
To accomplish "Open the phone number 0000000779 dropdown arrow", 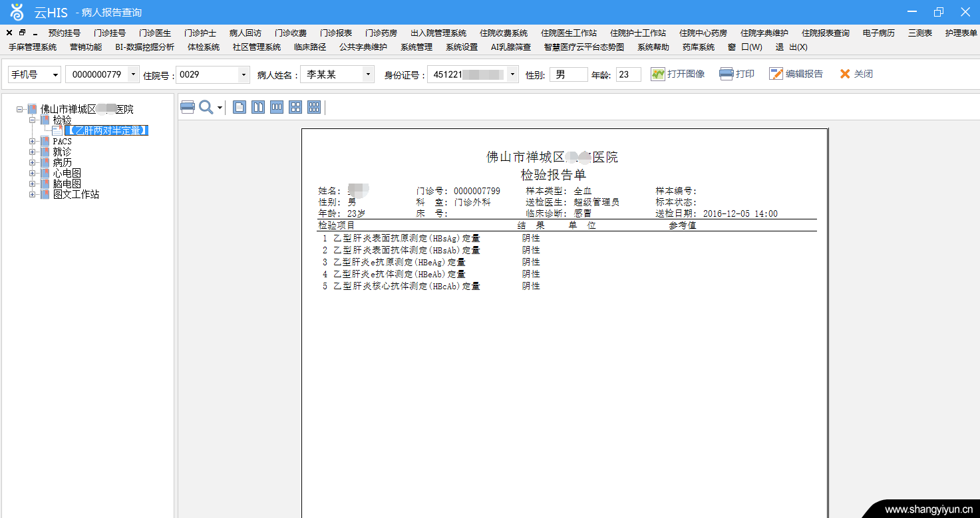I will click(133, 74).
